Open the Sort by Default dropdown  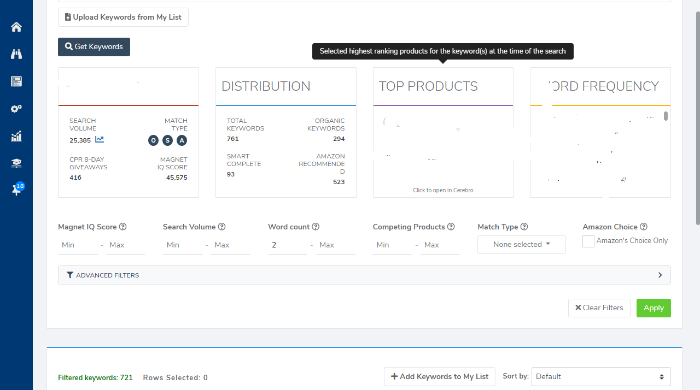pyautogui.click(x=600, y=377)
